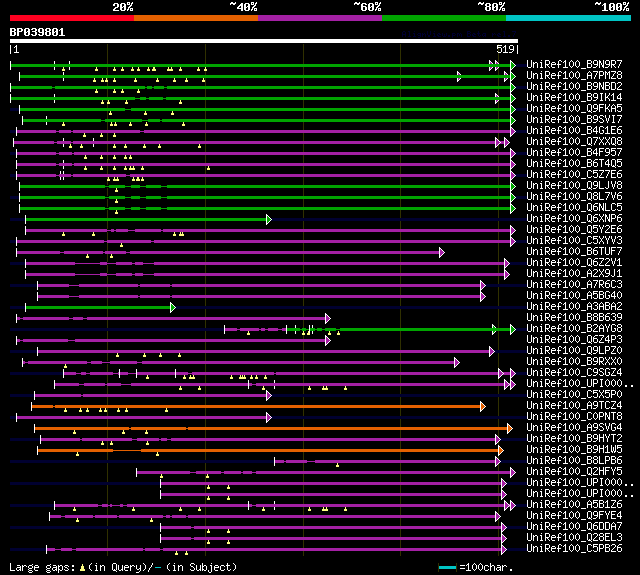Image resolution: width=640 pixels, height=575 pixels.
Task: Select the purple ~60% identity legend segment
Action: pos(320,18)
